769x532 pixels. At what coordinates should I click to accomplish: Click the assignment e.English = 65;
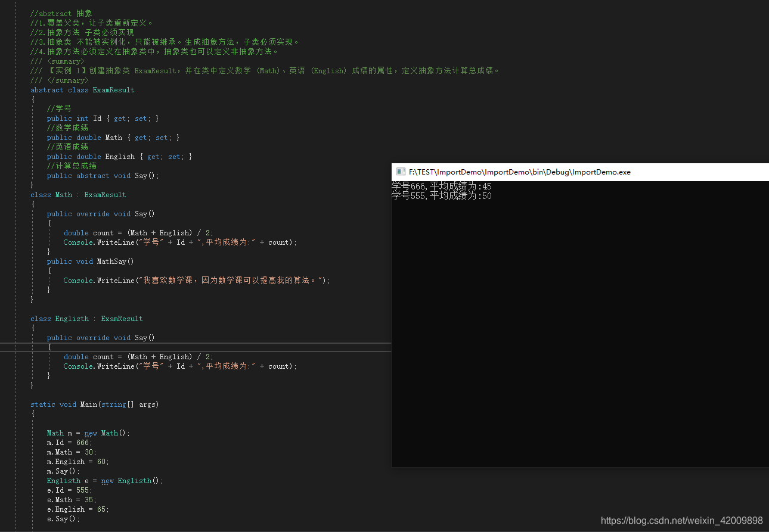pyautogui.click(x=78, y=509)
